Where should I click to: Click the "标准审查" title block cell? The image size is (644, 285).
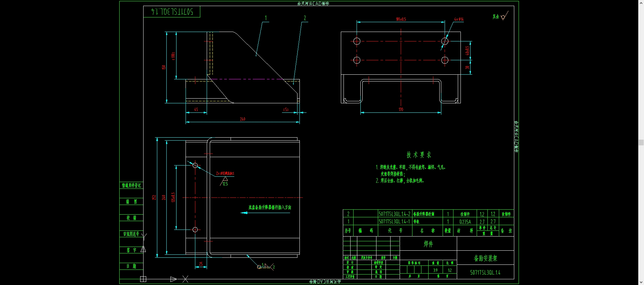[x=378, y=262]
